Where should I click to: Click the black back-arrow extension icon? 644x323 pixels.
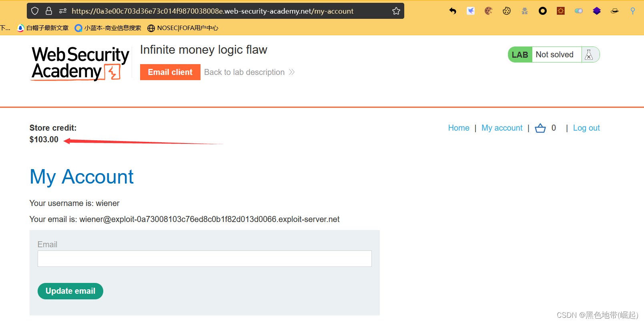coord(453,11)
